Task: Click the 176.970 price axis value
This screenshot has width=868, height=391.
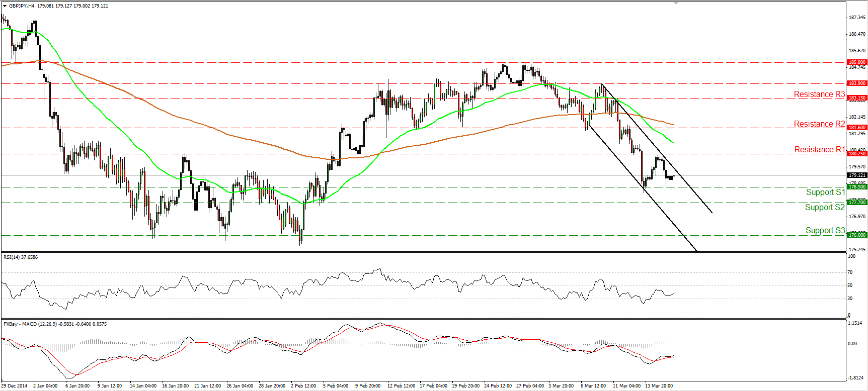Action: 857,217
